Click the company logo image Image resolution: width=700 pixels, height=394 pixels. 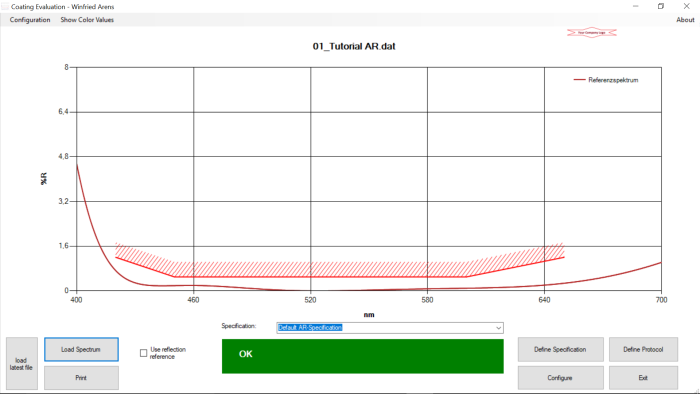592,33
